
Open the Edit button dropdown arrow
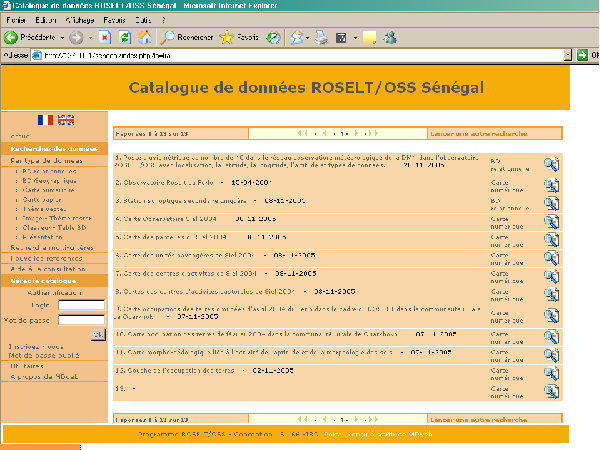(x=355, y=38)
